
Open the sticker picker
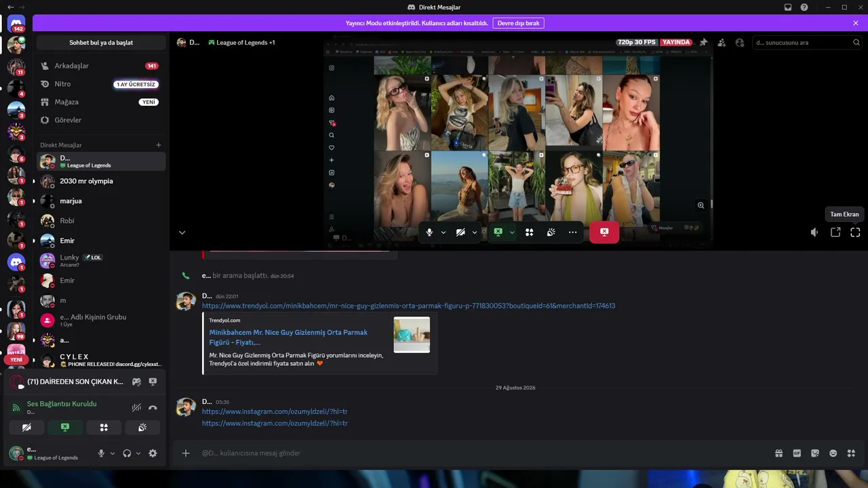coord(815,453)
